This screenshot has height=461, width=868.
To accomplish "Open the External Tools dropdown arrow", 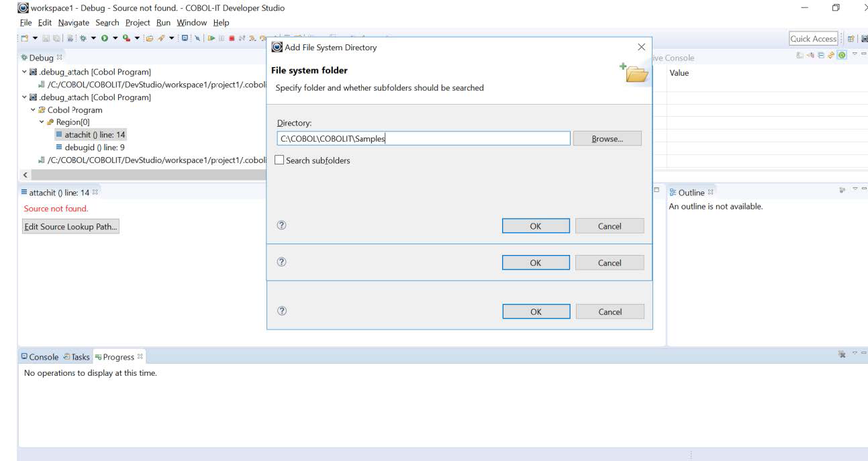I will tap(137, 38).
